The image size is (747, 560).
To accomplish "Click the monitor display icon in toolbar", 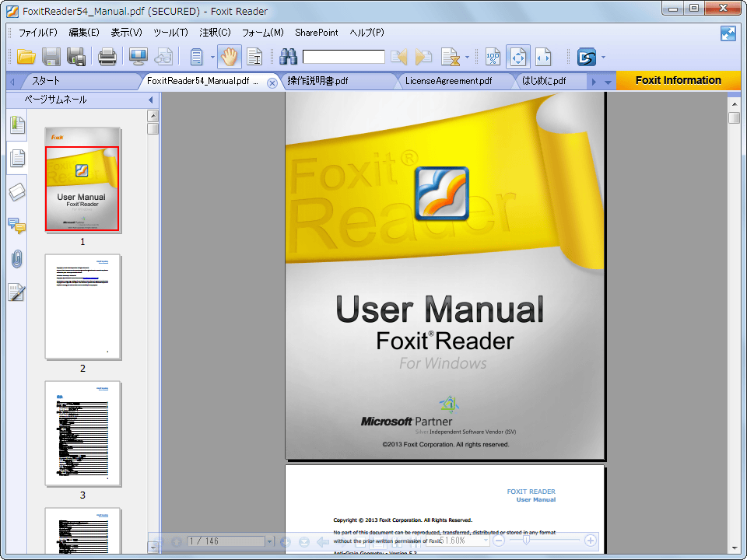I will pyautogui.click(x=139, y=57).
